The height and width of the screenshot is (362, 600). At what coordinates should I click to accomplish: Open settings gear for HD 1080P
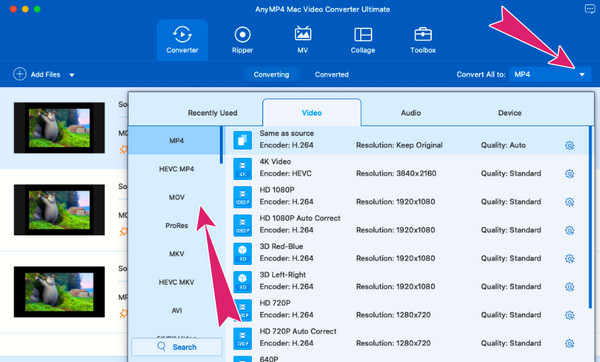click(x=569, y=202)
